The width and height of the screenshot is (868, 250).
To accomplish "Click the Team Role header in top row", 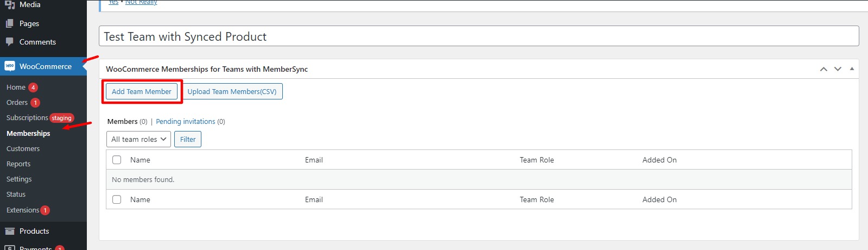I will [x=537, y=160].
